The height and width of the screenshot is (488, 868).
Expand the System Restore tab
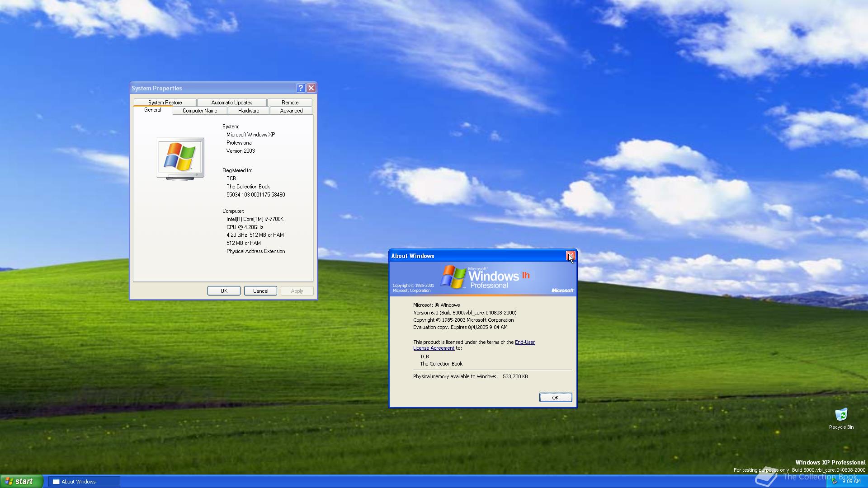click(165, 102)
